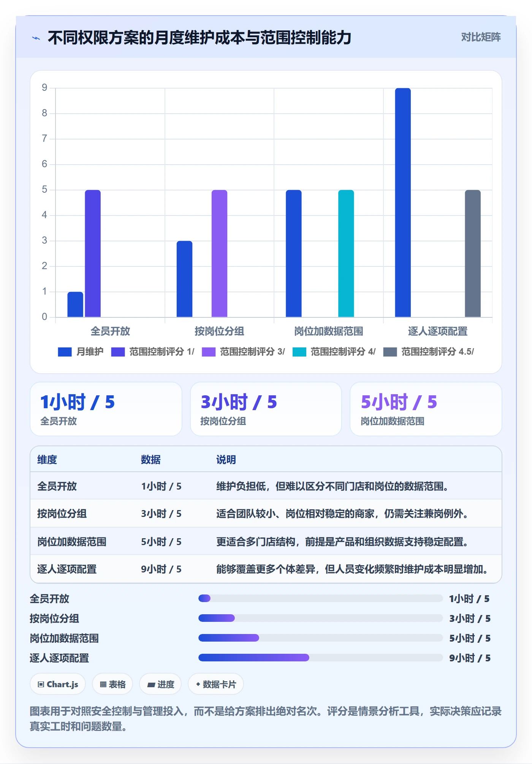
Task: Click the blue 月维护 bar for 岗位加数据范围
Action: tap(294, 253)
